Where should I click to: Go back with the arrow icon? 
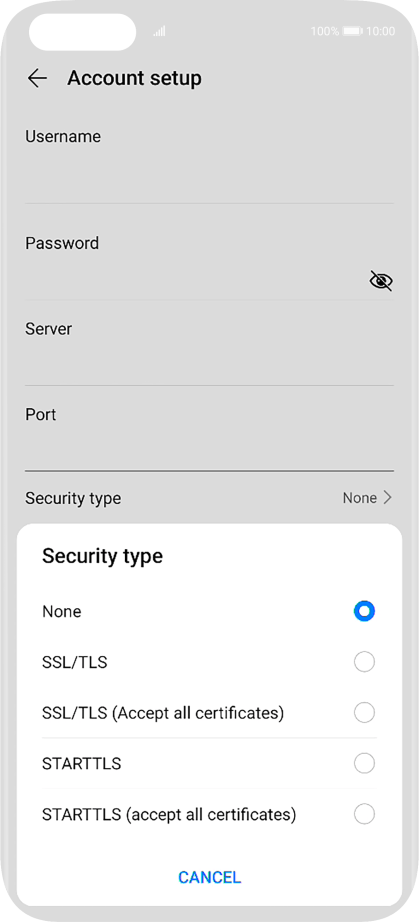pyautogui.click(x=37, y=78)
